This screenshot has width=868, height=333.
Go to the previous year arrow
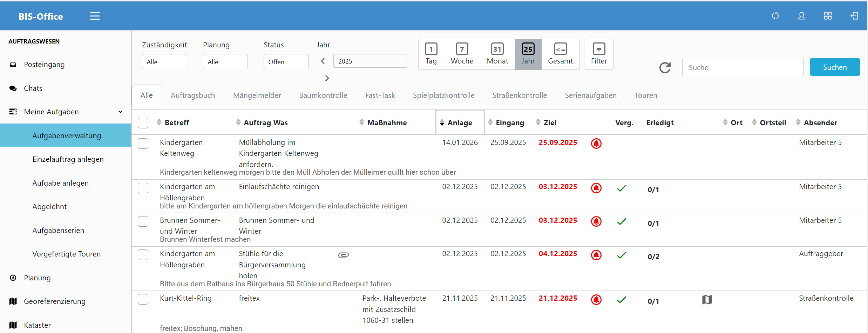(x=323, y=61)
